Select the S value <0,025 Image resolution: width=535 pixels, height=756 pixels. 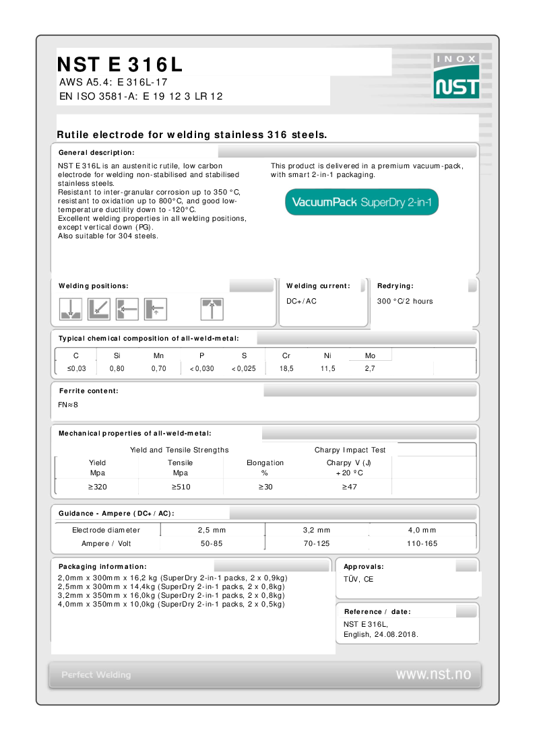coord(244,369)
